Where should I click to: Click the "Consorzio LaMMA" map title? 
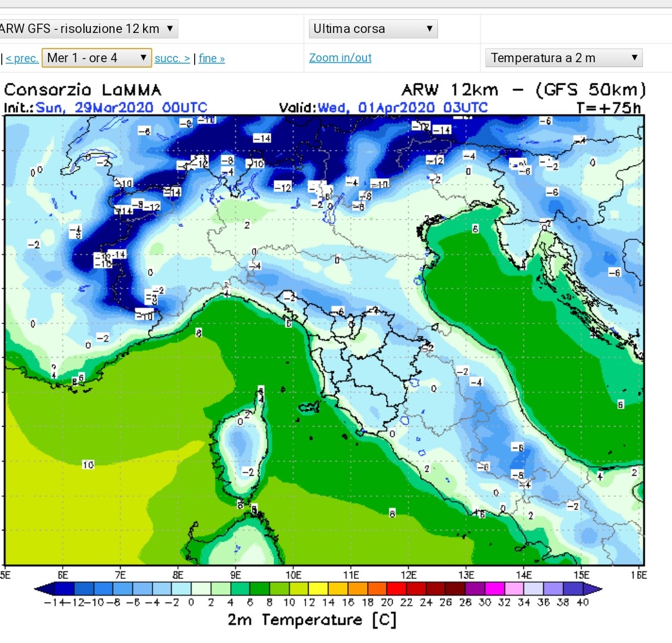[x=83, y=91]
